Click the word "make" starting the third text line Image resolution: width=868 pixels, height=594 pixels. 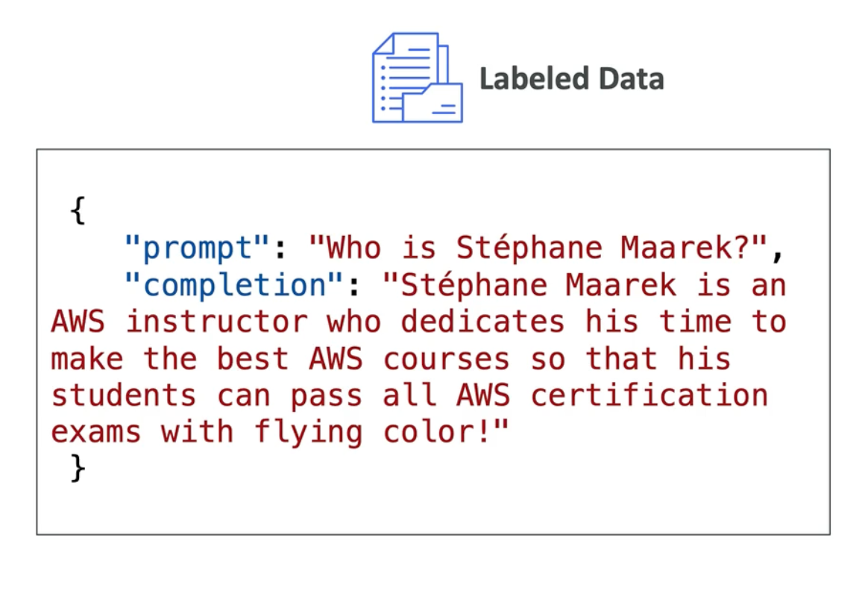pyautogui.click(x=87, y=358)
